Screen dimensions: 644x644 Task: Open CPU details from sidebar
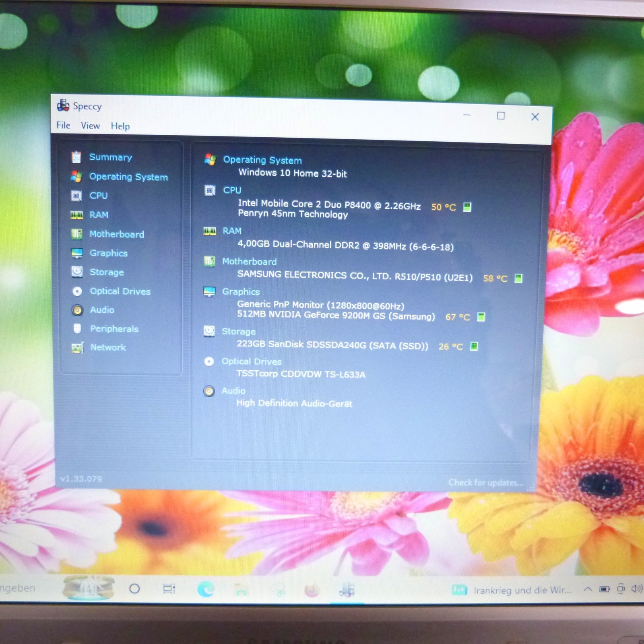99,196
